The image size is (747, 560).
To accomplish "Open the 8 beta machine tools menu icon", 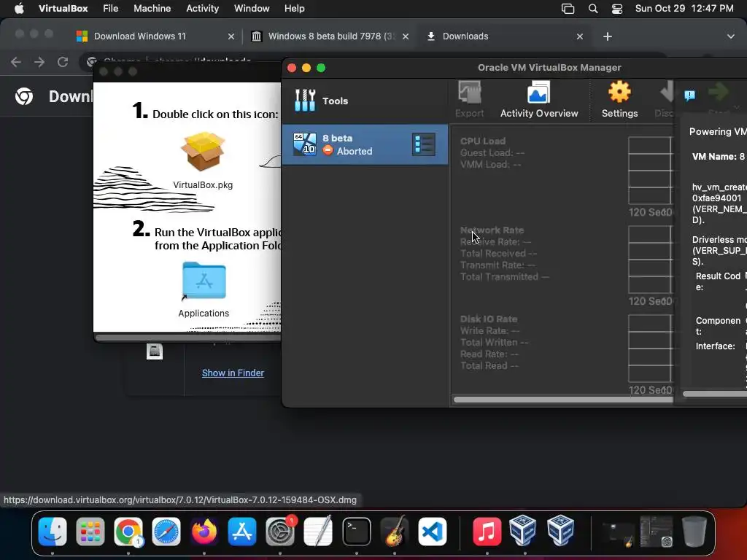I will click(424, 144).
